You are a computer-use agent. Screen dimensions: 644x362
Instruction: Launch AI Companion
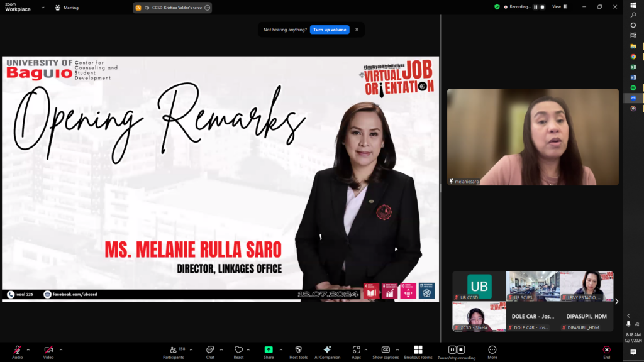(327, 352)
